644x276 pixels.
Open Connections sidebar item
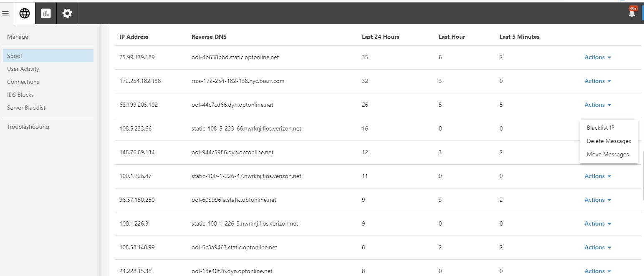[23, 82]
